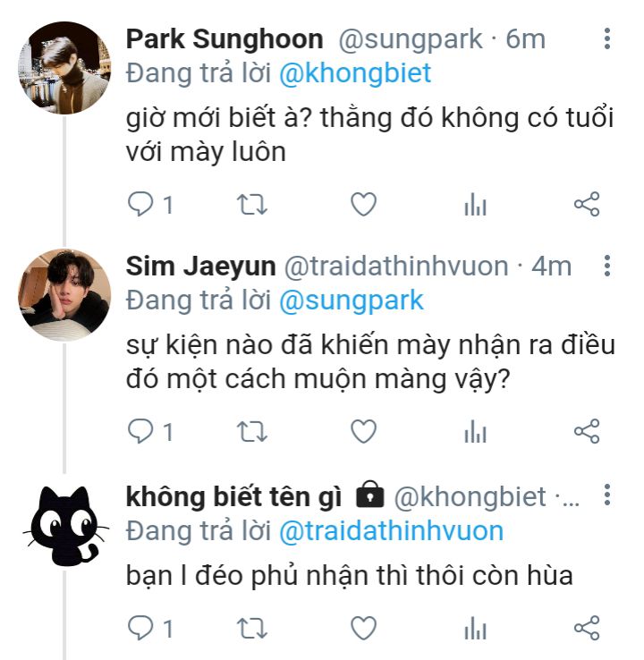Reply to Park Sunghoon's tweet
Screen dimensions: 644x660
(140, 206)
